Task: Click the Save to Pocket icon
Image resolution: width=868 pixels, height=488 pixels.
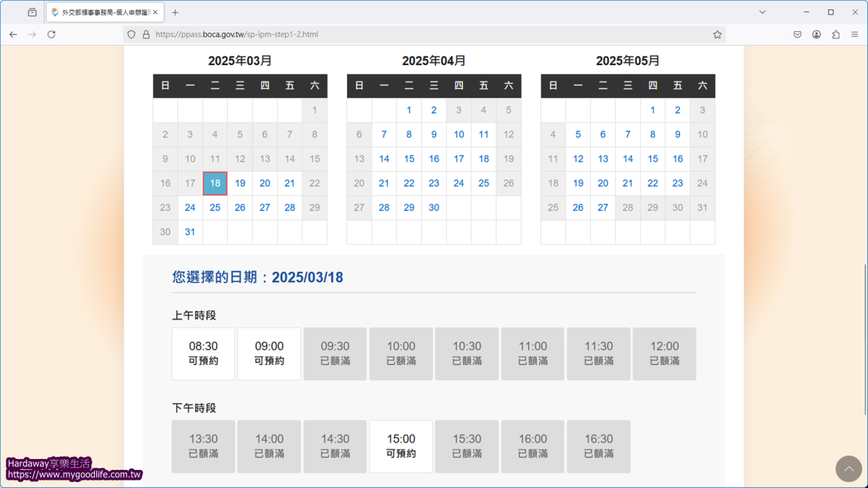Action: coord(797,34)
